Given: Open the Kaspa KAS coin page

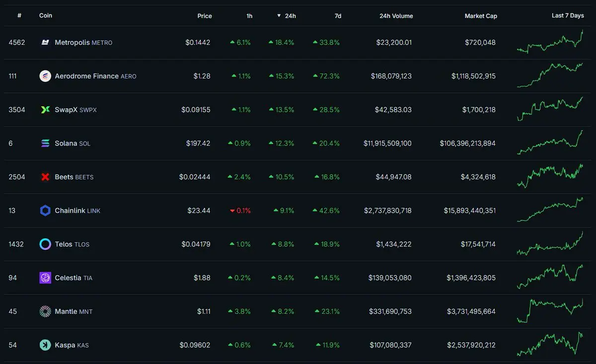Looking at the screenshot, I should tap(72, 345).
